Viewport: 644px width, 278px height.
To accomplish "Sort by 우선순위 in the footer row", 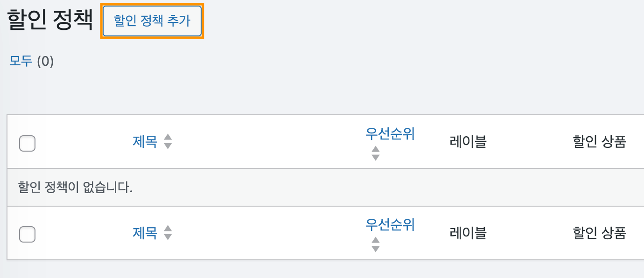I will point(390,225).
